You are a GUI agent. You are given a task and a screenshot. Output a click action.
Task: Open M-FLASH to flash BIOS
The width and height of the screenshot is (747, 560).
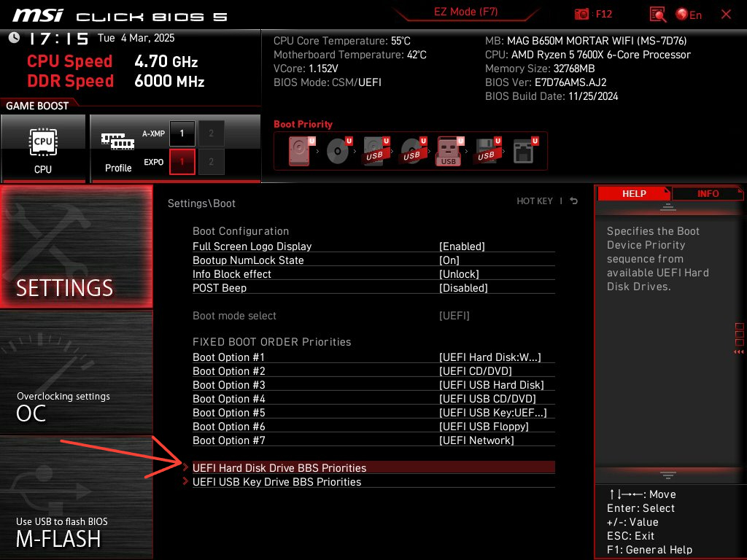click(77, 496)
